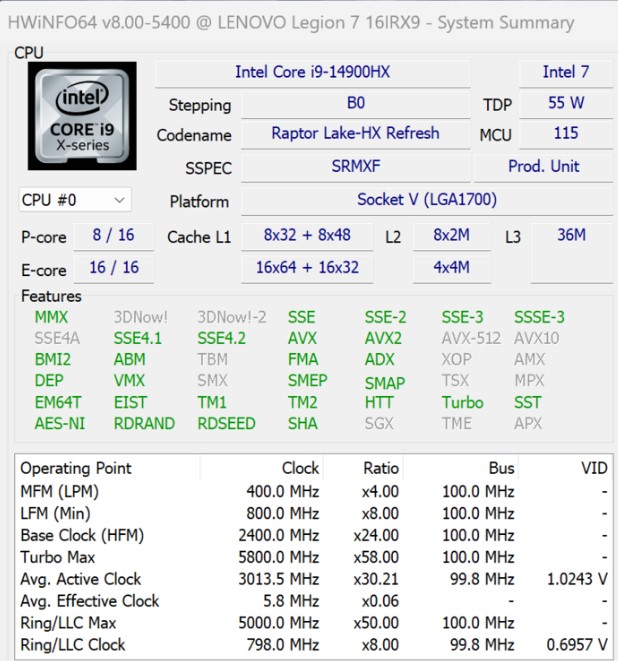Screen dimensions: 618x661
Task: Click the SST feature label
Action: pyautogui.click(x=527, y=403)
